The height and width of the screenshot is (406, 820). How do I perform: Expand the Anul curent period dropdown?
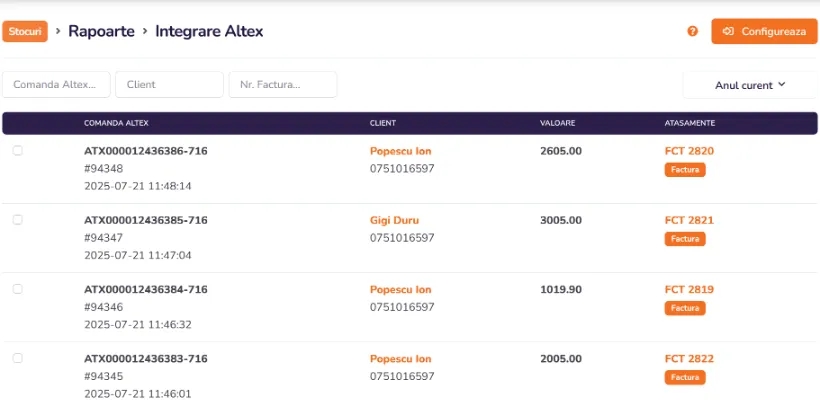[x=750, y=85]
